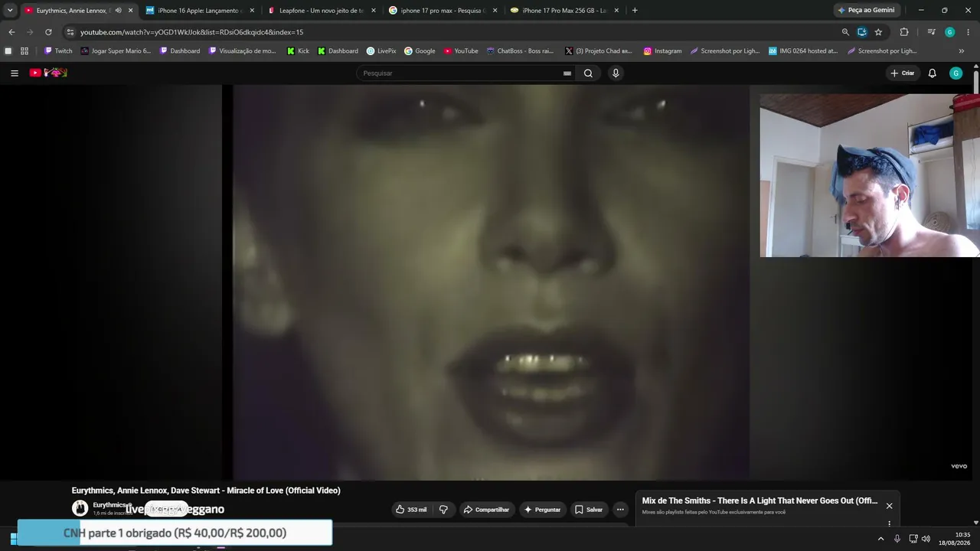Open the Windows taskbar microphone icon

pos(897,539)
